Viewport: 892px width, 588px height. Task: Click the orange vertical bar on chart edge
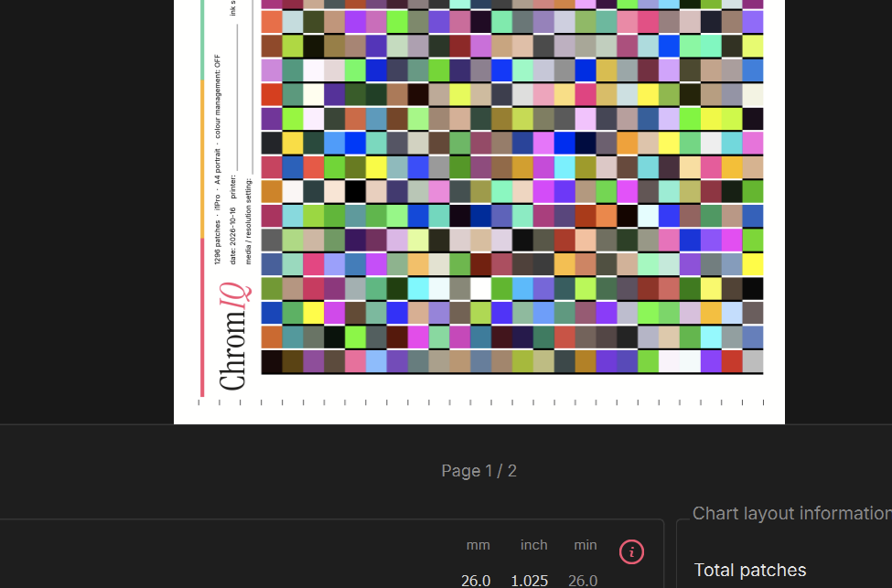[x=202, y=159]
